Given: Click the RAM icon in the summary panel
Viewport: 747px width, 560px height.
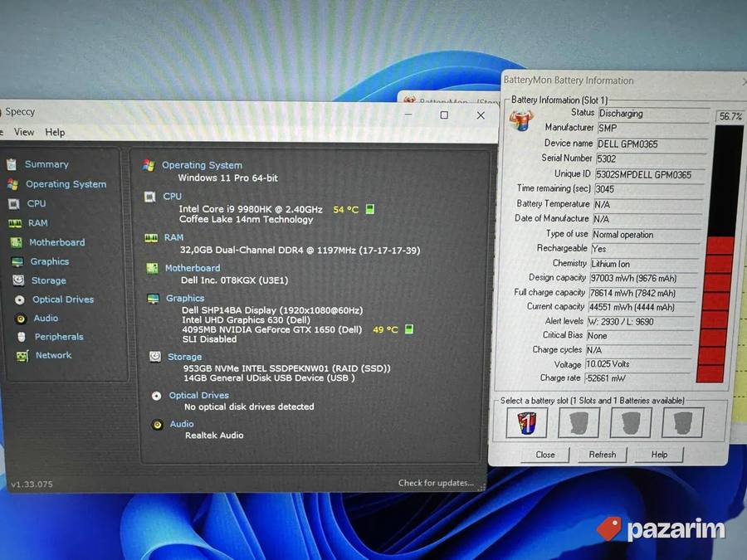Looking at the screenshot, I should [151, 237].
